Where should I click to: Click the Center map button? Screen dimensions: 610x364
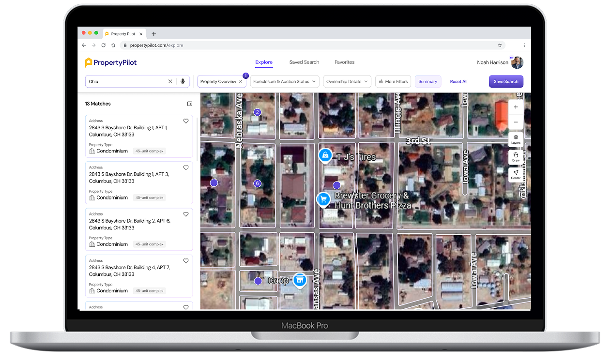click(x=516, y=174)
